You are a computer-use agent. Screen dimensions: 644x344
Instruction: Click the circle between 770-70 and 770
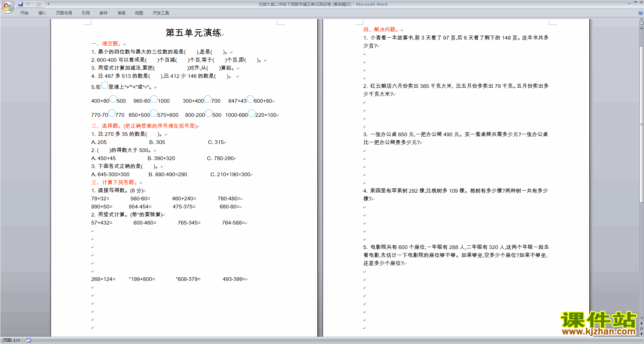[112, 113]
